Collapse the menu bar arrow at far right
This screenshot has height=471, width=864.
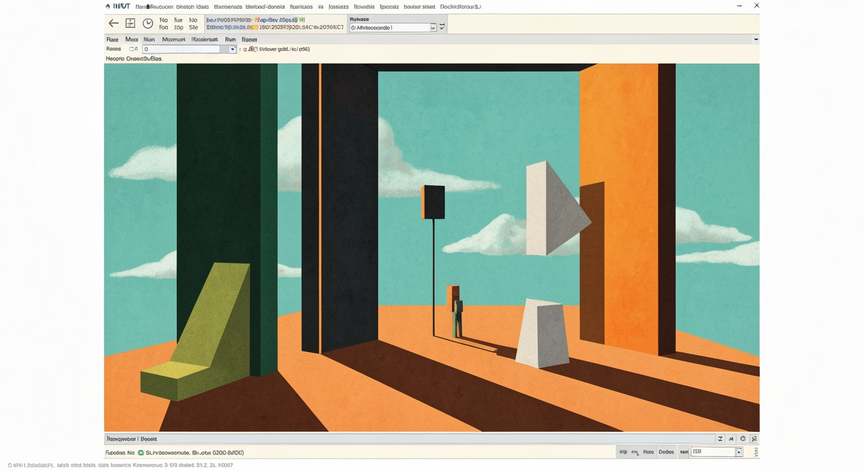[x=756, y=39]
